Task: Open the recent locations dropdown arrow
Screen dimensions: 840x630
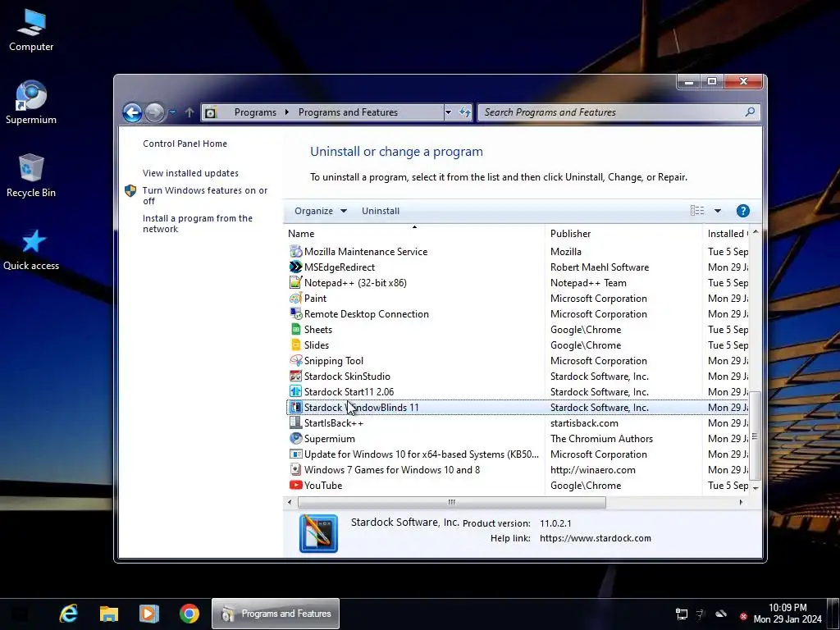Action: pyautogui.click(x=172, y=112)
